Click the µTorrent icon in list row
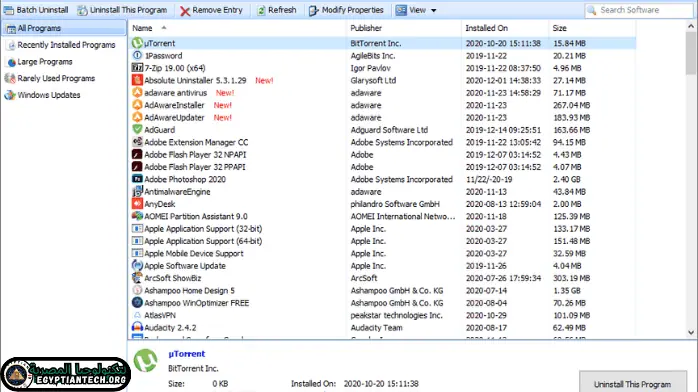Viewport: 698px width, 392px height. pos(137,43)
